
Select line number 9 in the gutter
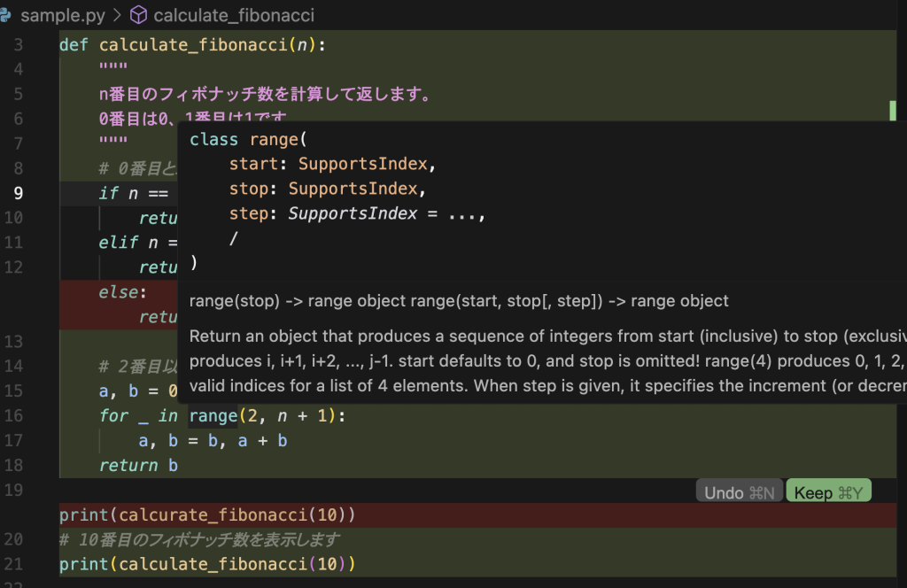19,193
